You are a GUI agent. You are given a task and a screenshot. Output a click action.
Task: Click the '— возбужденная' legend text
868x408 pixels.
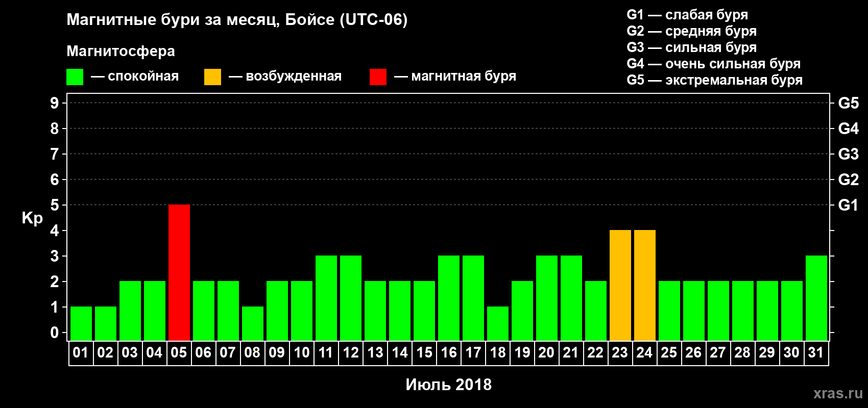pyautogui.click(x=285, y=76)
